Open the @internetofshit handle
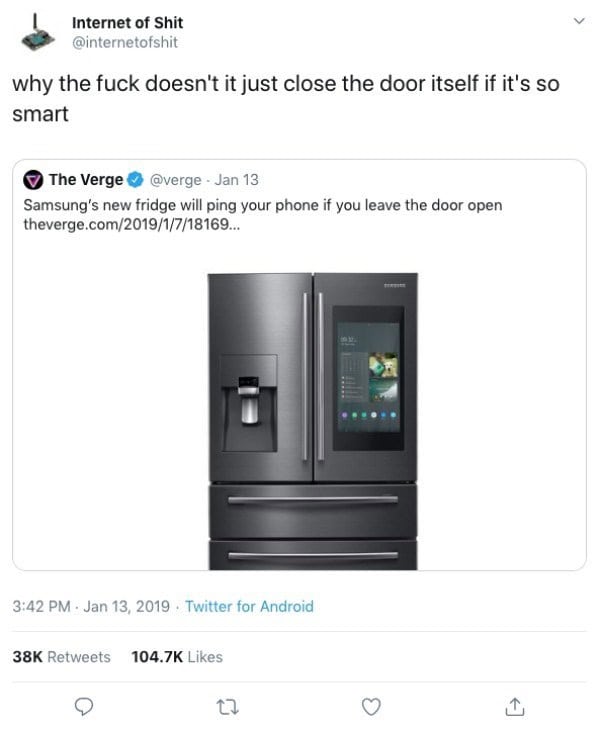The width and height of the screenshot is (600, 729). click(x=125, y=42)
